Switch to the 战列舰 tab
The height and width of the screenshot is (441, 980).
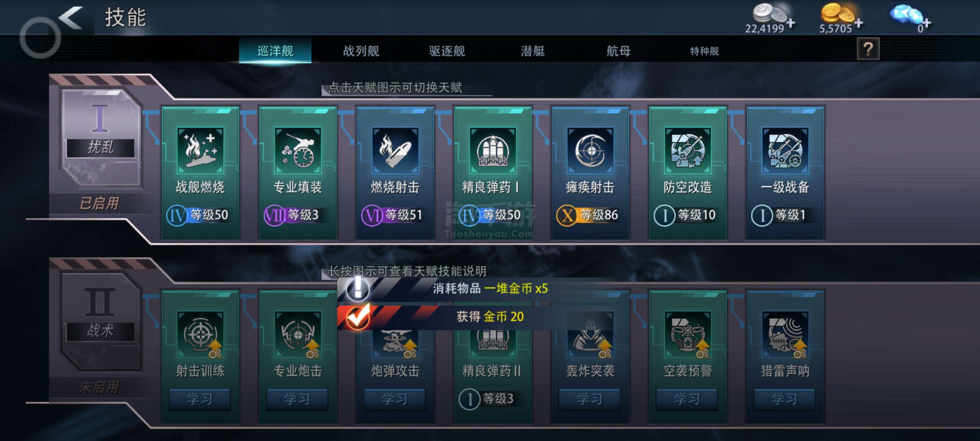point(361,51)
